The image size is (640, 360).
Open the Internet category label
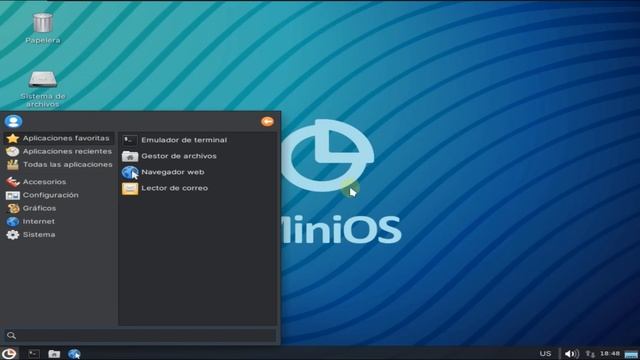(38, 221)
